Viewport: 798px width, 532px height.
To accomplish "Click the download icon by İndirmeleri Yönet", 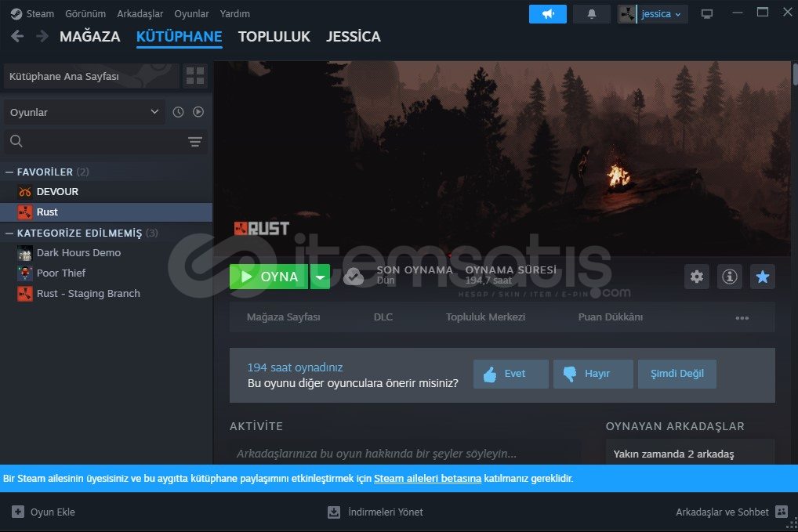I will coord(334,512).
